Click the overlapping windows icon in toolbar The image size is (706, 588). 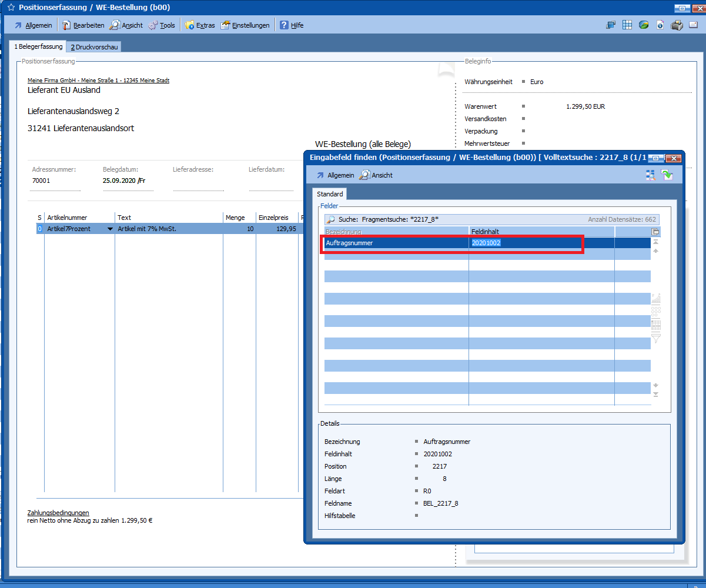611,25
